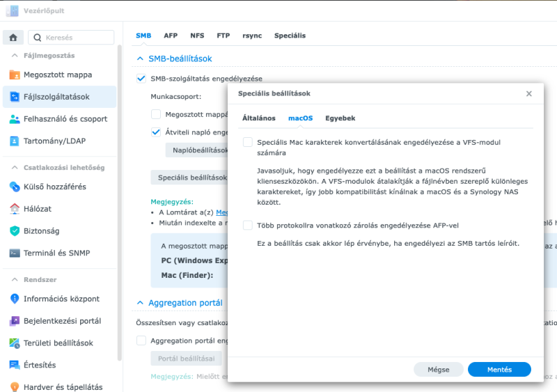The height and width of the screenshot is (392, 557).
Task: Select Megosztott mappa text in sidebar
Action: (x=58, y=75)
